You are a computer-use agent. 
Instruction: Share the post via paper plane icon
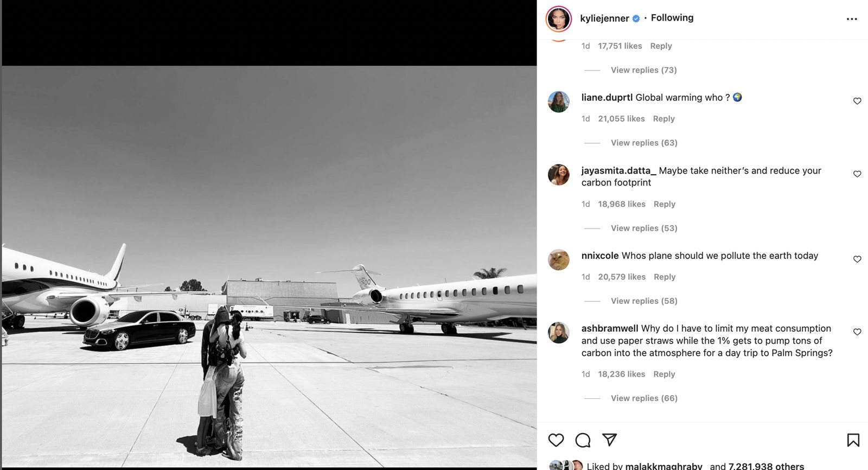[x=609, y=440]
